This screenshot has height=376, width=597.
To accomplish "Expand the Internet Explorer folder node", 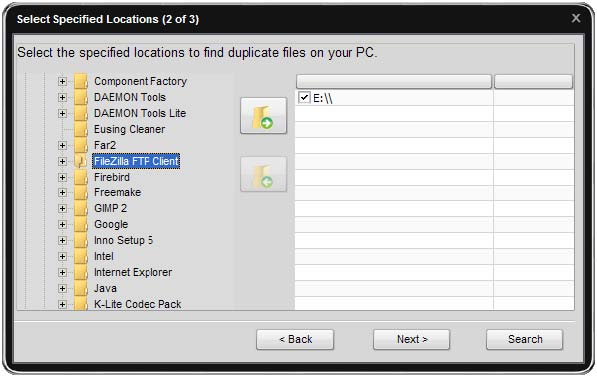I will point(62,272).
